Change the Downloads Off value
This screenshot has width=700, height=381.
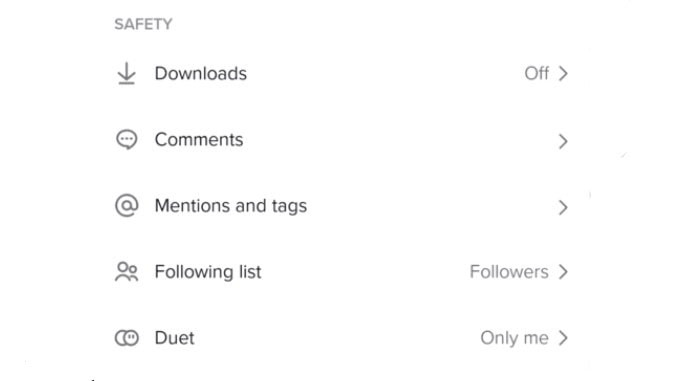click(537, 73)
